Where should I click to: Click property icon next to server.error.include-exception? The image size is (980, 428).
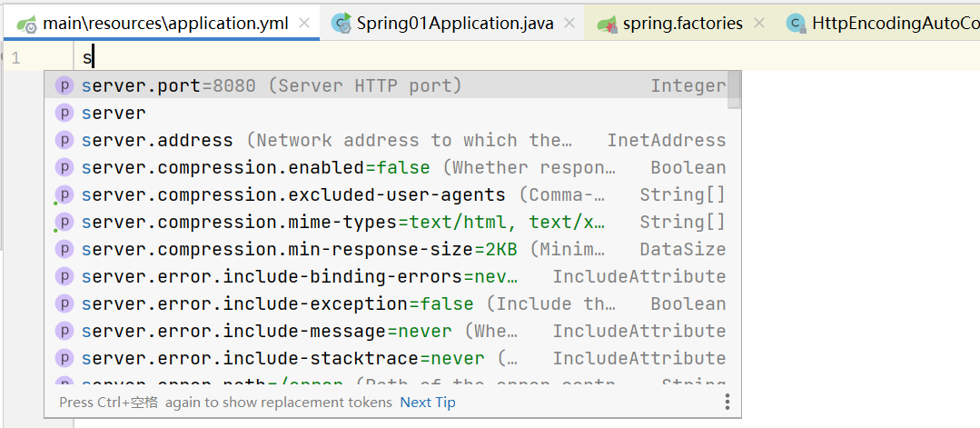(64, 304)
